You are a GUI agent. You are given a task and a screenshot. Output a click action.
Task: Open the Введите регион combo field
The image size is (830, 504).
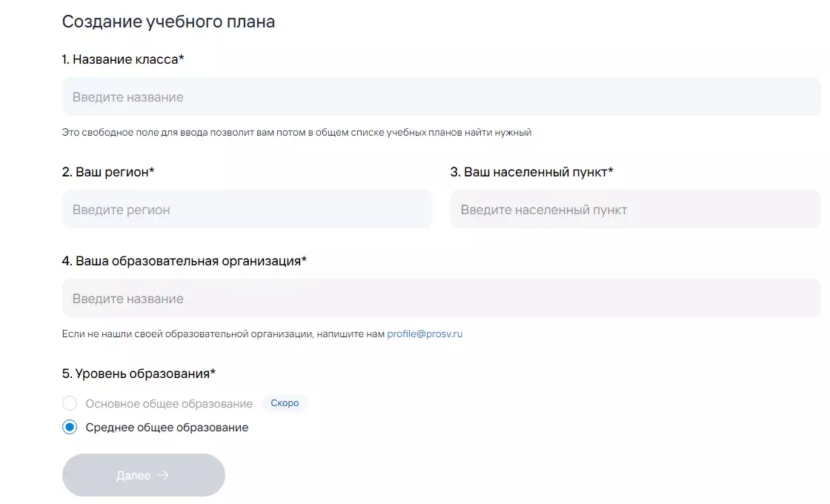(248, 210)
